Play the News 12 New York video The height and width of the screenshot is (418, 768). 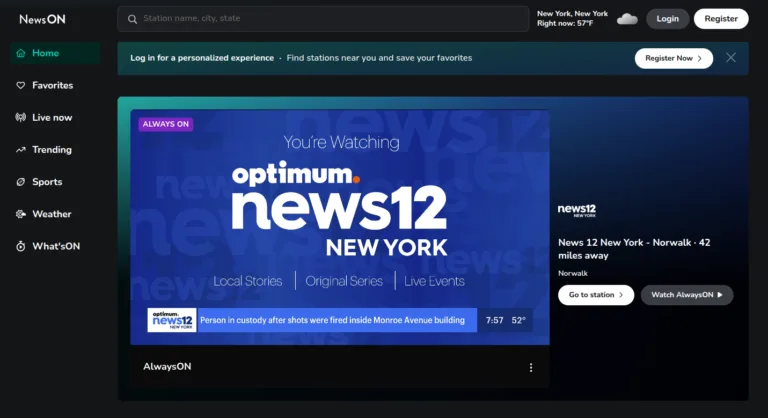(340, 227)
